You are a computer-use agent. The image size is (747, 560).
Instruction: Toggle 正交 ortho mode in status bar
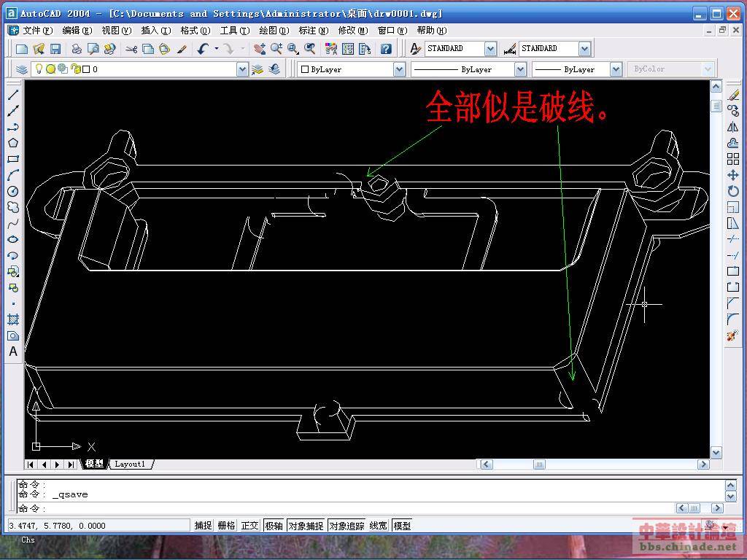(x=249, y=525)
